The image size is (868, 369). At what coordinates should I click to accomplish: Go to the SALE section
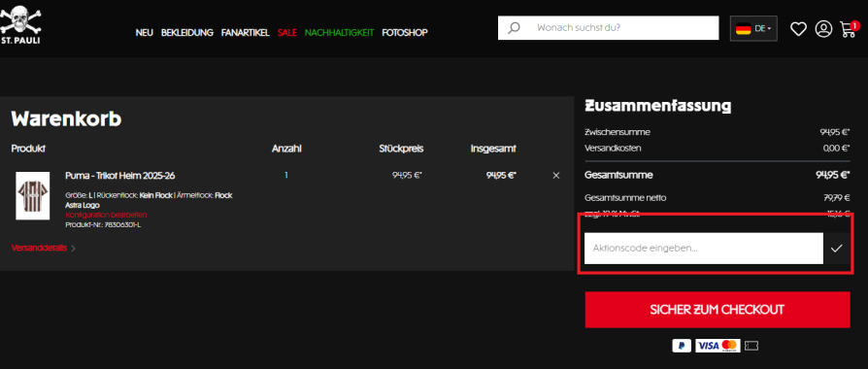tap(287, 33)
